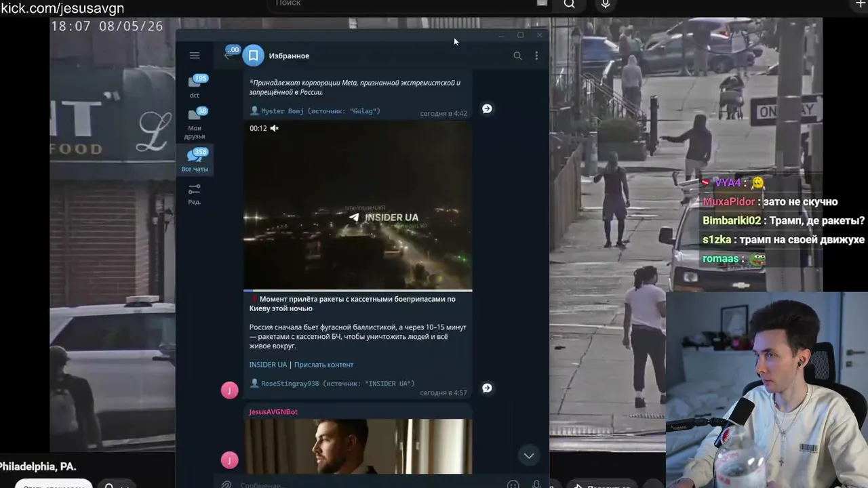Jump to latest messages with down chevron

[x=529, y=455]
